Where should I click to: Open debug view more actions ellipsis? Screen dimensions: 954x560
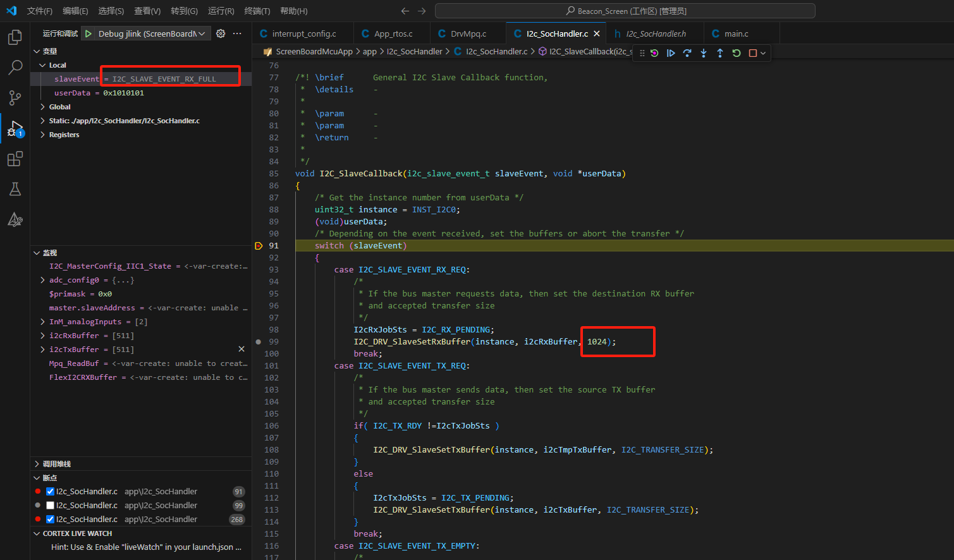237,33
